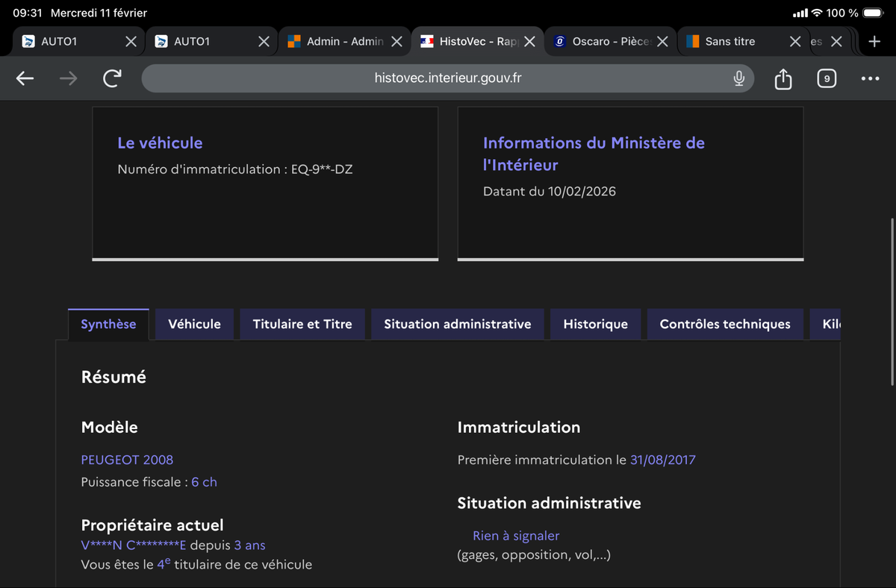Tap the browser back arrow
The image size is (896, 588).
(25, 78)
